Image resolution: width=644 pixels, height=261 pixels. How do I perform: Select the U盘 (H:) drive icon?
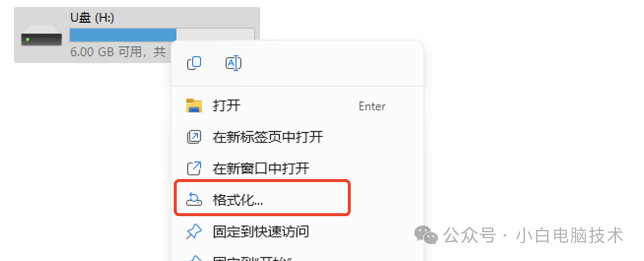click(x=42, y=39)
